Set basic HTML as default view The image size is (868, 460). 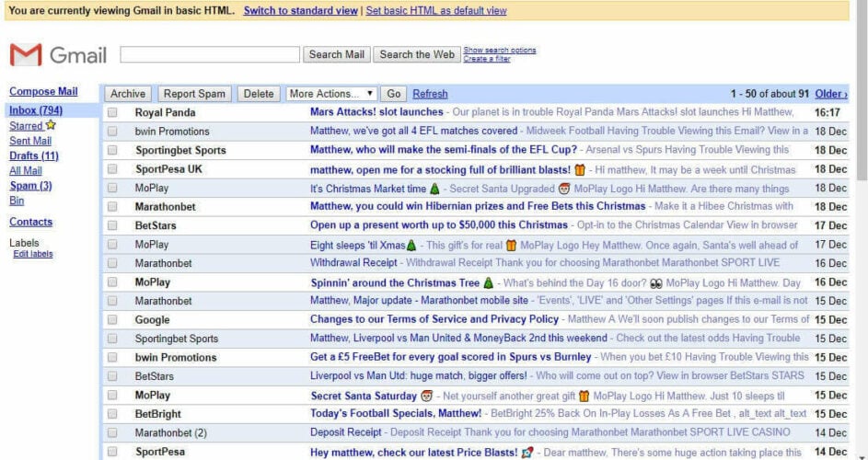click(x=436, y=10)
